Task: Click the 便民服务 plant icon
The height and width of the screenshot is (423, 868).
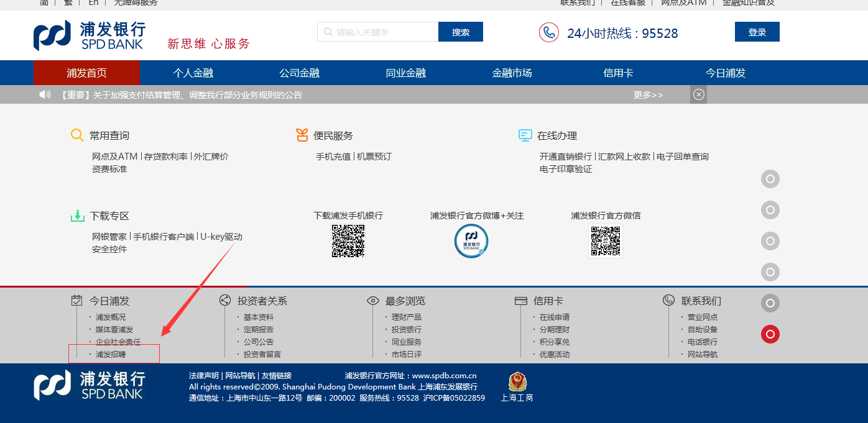Action: point(302,135)
